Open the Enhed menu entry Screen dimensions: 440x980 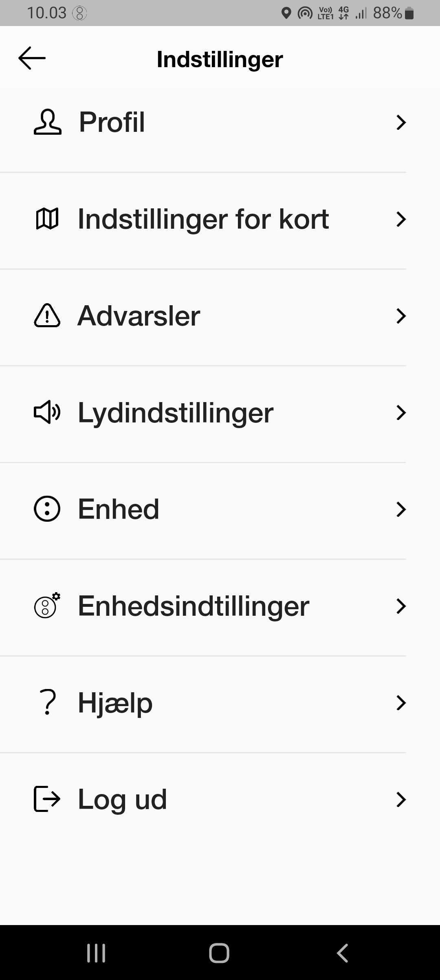118,509
